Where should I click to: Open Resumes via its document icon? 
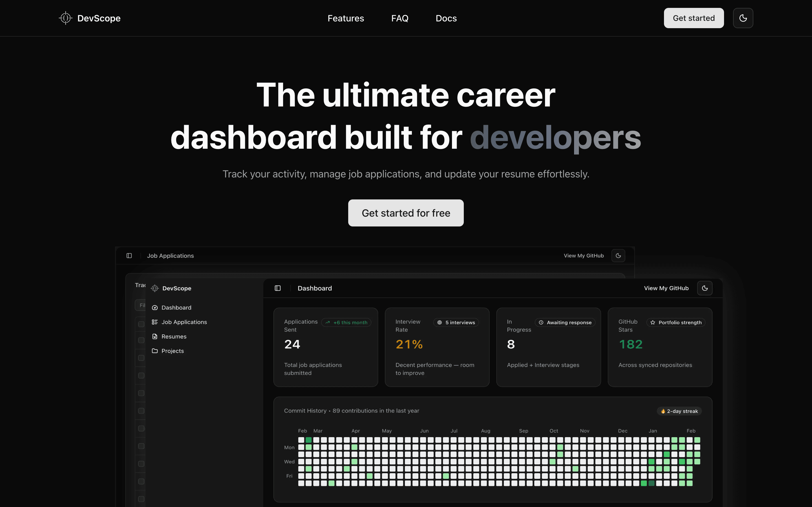[155, 336]
